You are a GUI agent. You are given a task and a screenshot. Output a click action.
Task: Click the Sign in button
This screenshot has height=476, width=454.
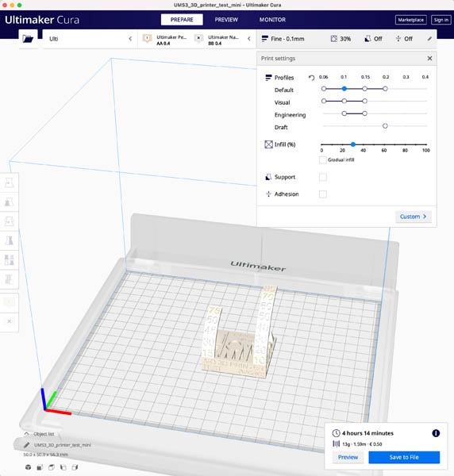pos(441,20)
